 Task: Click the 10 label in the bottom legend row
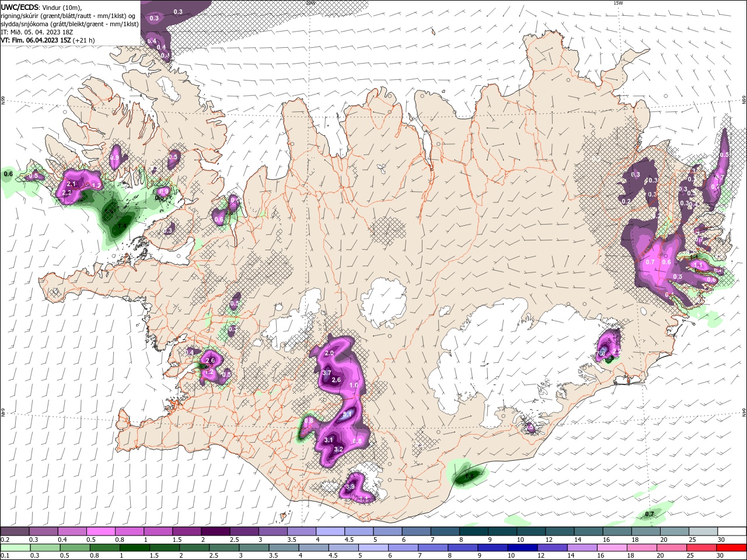click(511, 555)
